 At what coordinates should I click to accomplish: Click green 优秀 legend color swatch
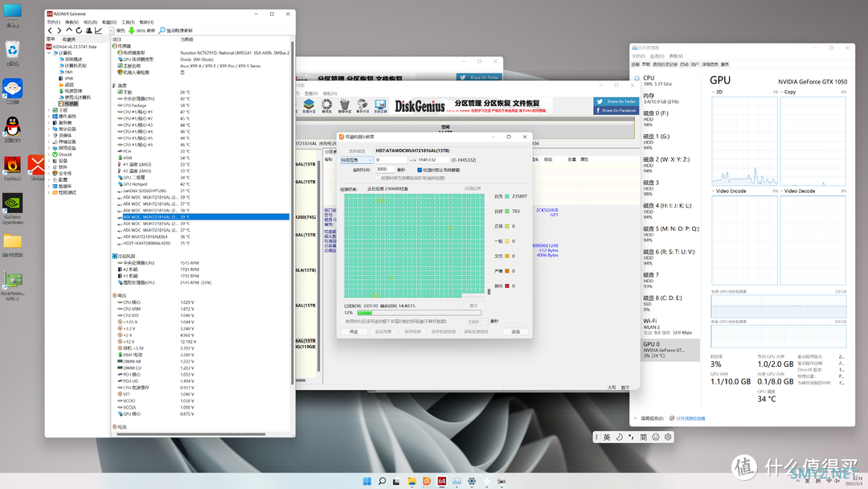tap(506, 196)
